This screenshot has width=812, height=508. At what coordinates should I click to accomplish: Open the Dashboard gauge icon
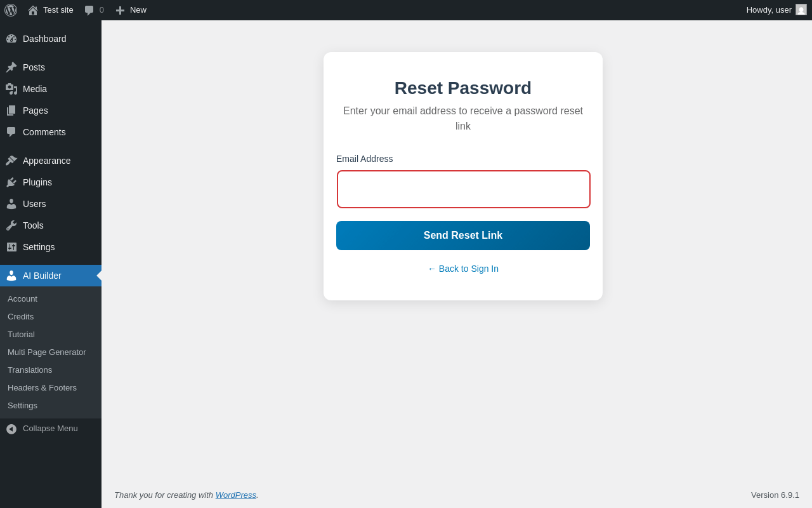tap(11, 39)
